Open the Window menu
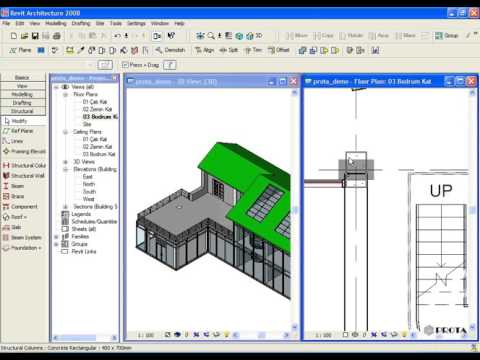The height and width of the screenshot is (360, 480). [160, 23]
